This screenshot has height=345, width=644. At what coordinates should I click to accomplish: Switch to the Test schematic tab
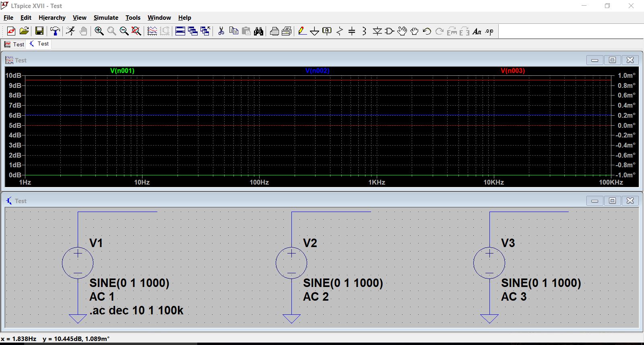coord(39,44)
